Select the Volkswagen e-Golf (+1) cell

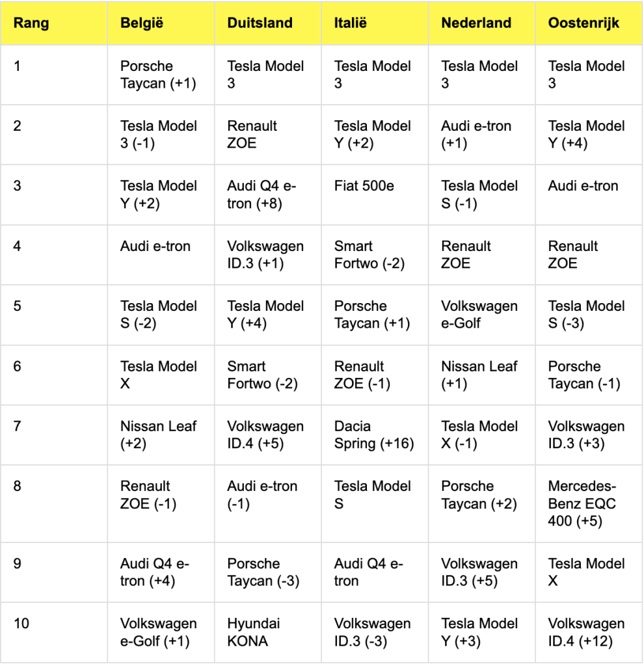click(x=158, y=632)
